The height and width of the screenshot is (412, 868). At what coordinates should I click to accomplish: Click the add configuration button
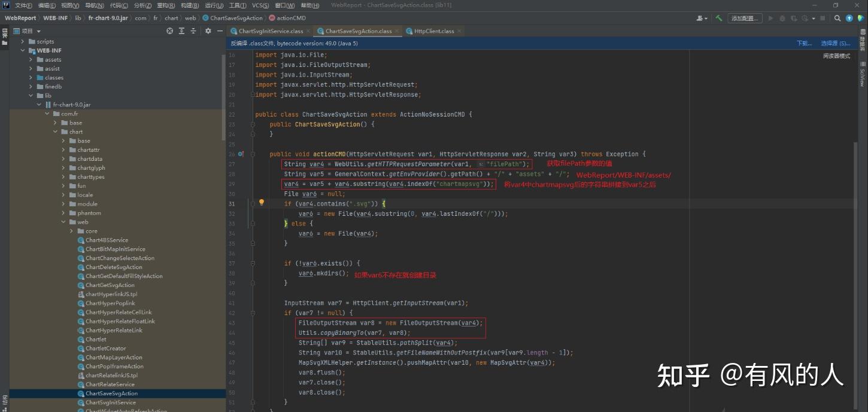745,18
